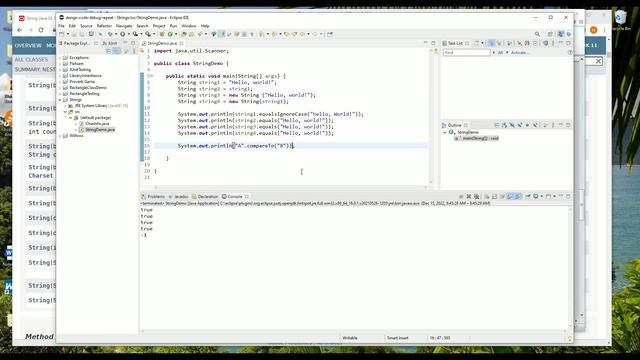Image resolution: width=640 pixels, height=360 pixels.
Task: Expand the Willows project
Action: (x=60, y=136)
